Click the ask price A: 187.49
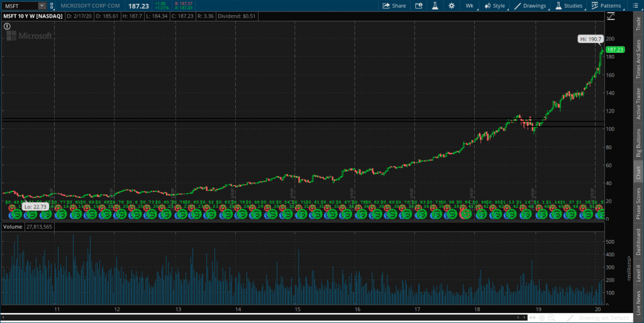The height and width of the screenshot is (323, 644). pos(184,8)
